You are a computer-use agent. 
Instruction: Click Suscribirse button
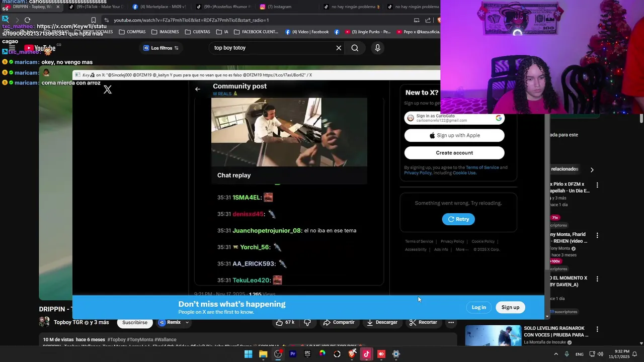pyautogui.click(x=135, y=322)
